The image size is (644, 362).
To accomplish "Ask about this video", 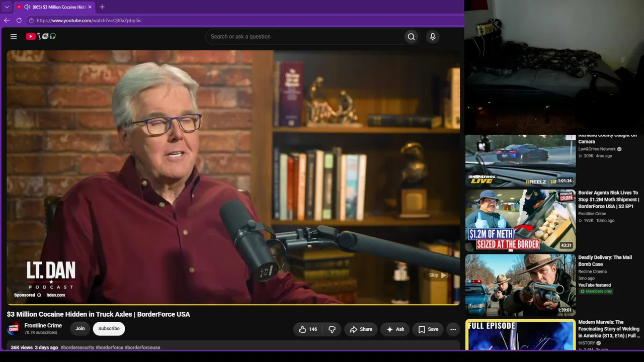I will [x=395, y=329].
